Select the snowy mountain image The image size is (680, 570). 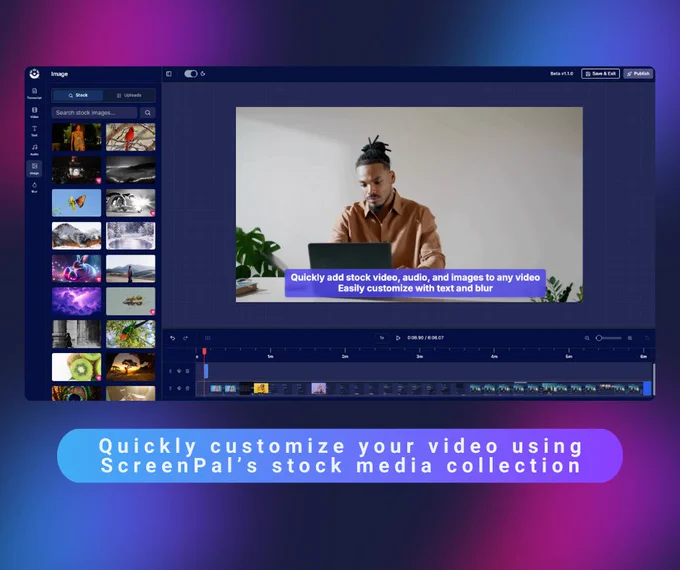pyautogui.click(x=76, y=236)
